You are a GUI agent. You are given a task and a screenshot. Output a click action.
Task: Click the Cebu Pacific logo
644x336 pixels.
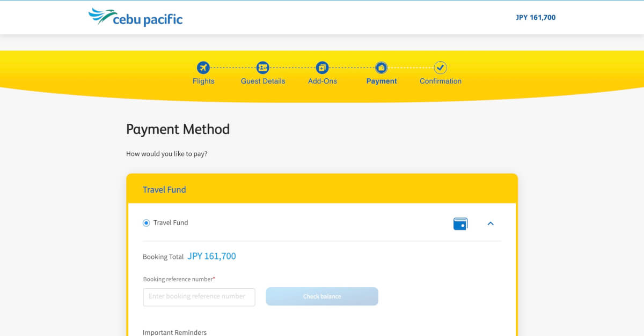[x=136, y=18]
